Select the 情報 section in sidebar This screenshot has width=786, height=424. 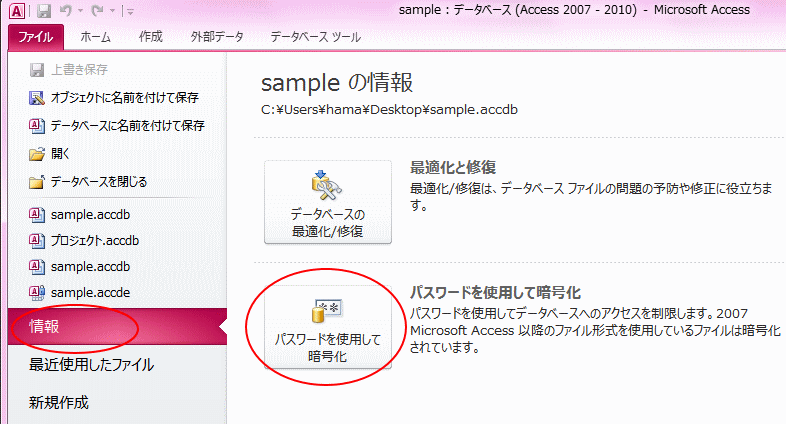117,327
